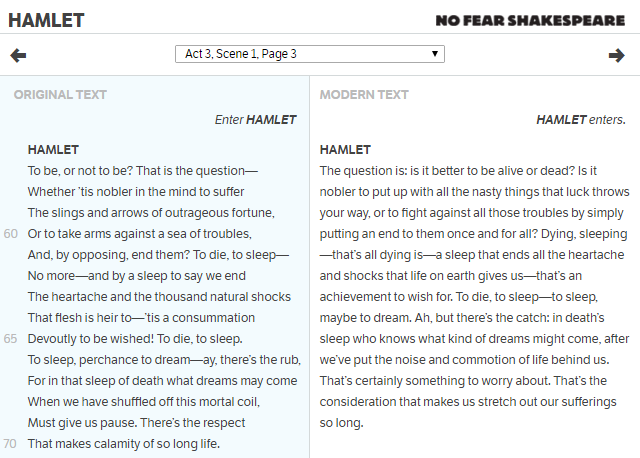The width and height of the screenshot is (640, 458).
Task: Click the line 'To be, or not to be?'
Action: 143,171
